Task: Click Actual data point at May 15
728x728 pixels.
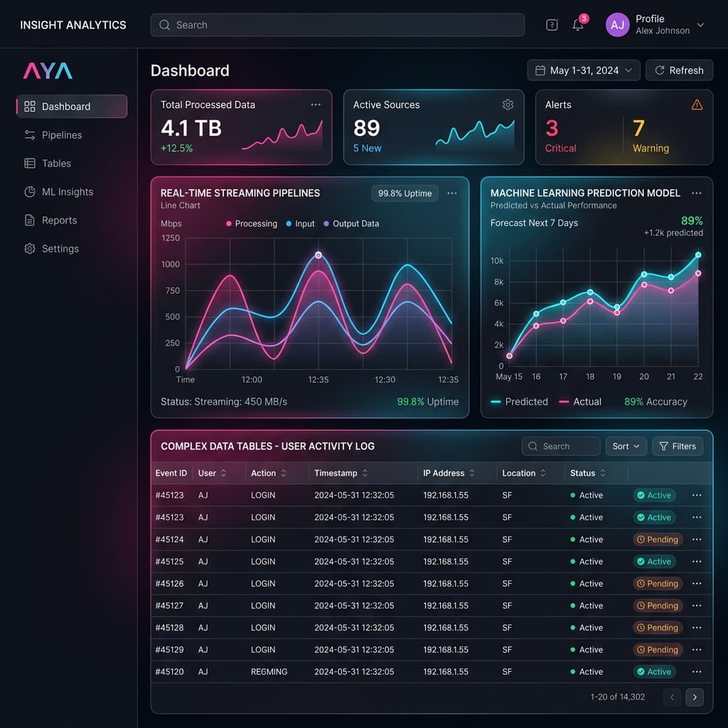Action: point(509,355)
